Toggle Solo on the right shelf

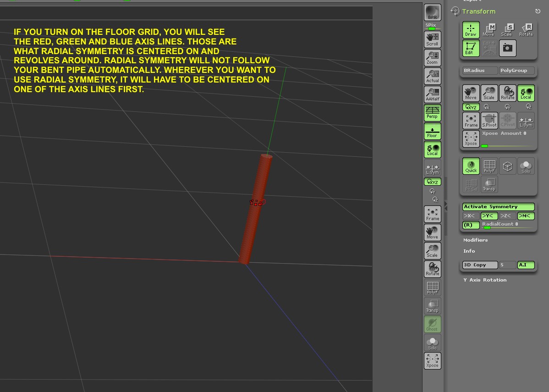pyautogui.click(x=433, y=343)
